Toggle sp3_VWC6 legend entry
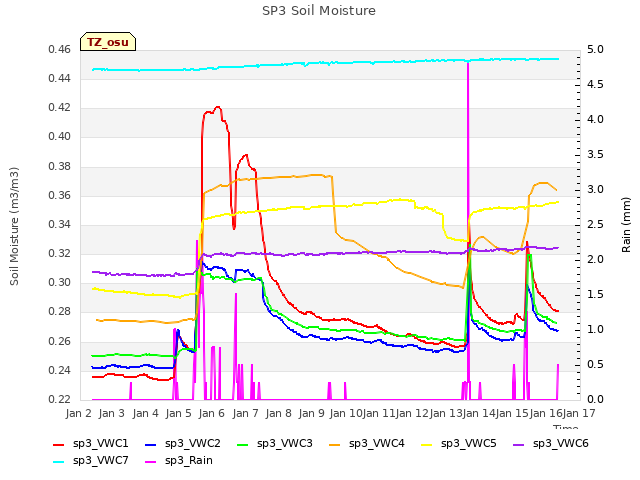 click(551, 444)
